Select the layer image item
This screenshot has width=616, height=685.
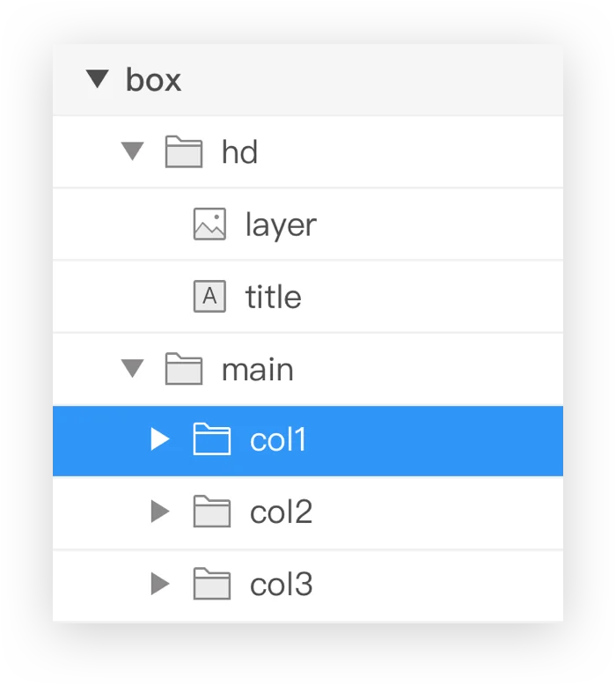(x=280, y=225)
